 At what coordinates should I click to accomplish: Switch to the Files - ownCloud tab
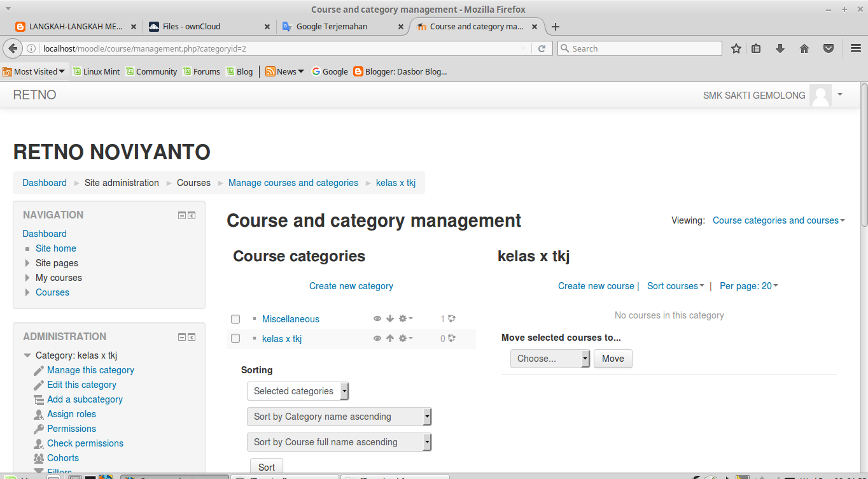(192, 27)
